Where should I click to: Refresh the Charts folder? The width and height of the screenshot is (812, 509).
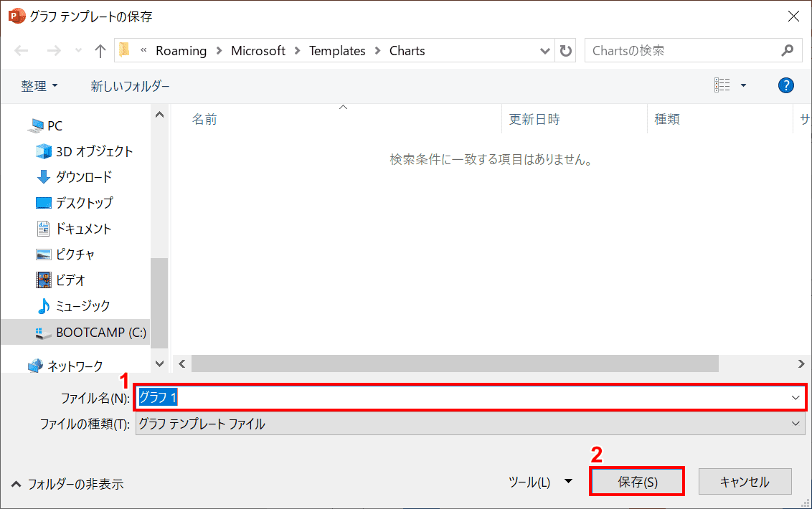coord(565,51)
